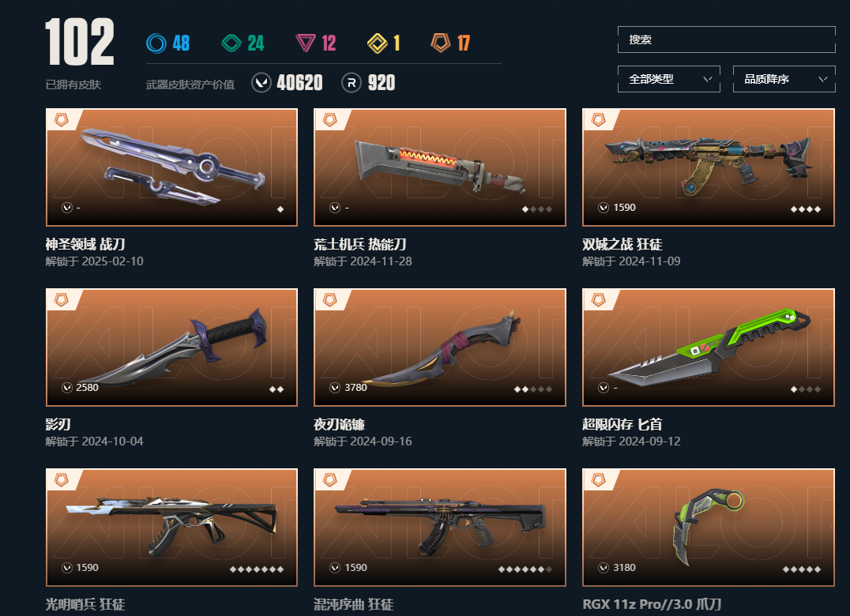Screen dimensions: 850x616
Task: Click the Radianite icon beside 920
Action: coord(352,83)
